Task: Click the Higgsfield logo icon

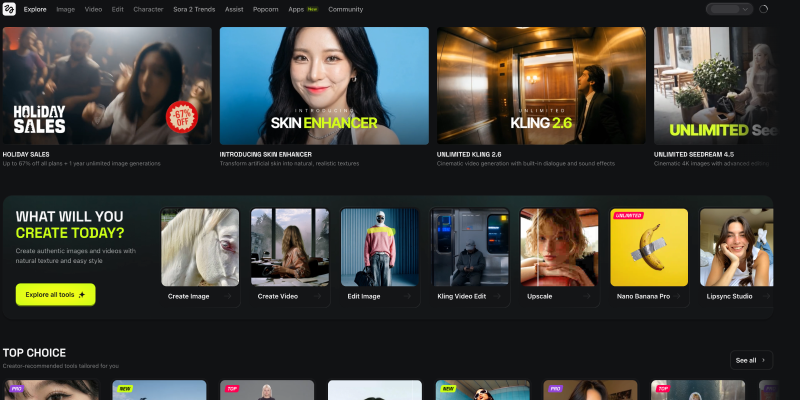Action: coord(9,9)
